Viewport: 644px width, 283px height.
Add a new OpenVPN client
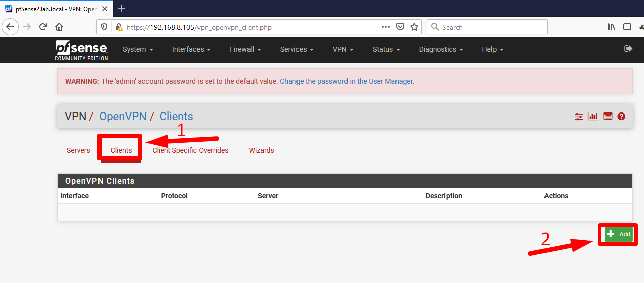coord(619,234)
